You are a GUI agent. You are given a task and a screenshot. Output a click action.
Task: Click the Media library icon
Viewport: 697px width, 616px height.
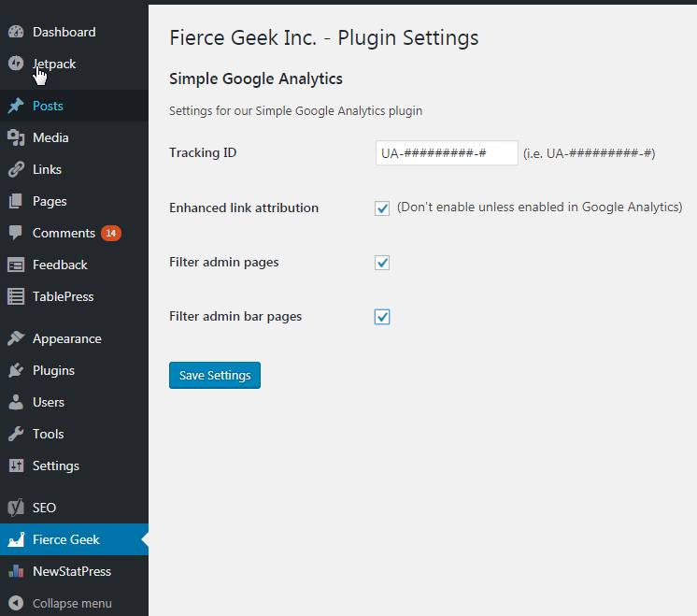click(x=16, y=138)
